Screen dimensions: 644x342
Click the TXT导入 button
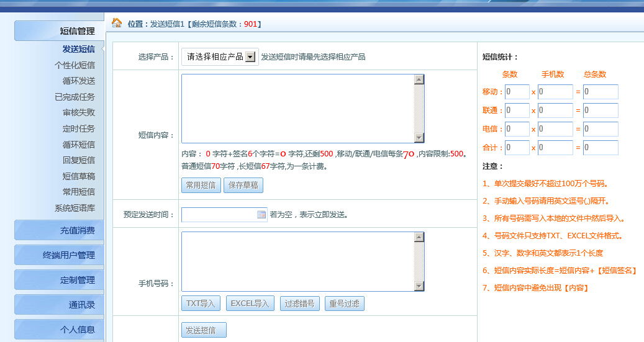[201, 304]
